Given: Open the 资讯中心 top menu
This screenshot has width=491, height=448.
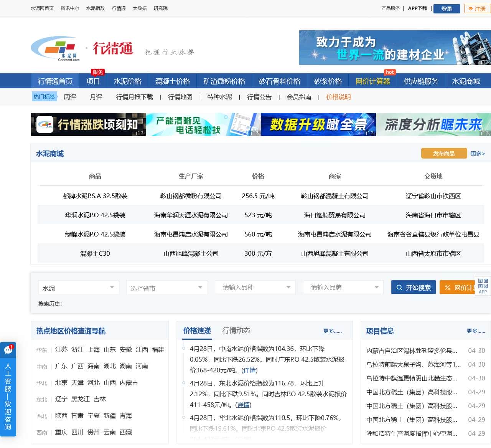Looking at the screenshot, I should pos(69,8).
